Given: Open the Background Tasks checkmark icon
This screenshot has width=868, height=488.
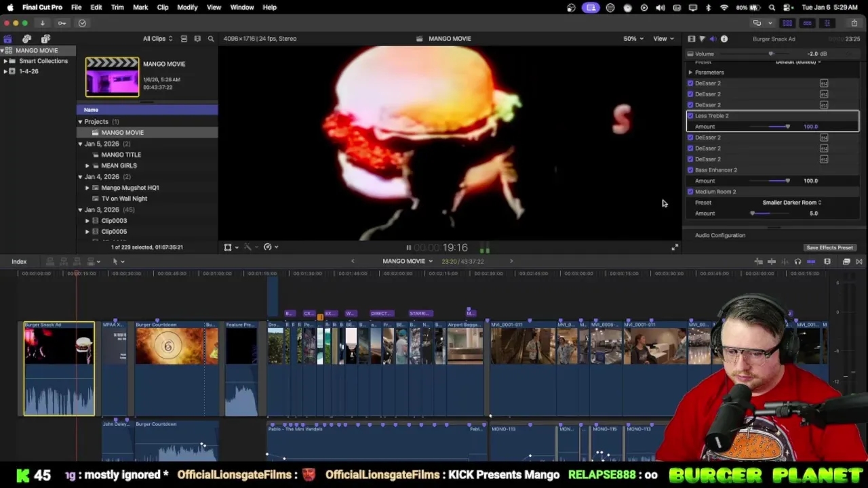Looking at the screenshot, I should 82,23.
